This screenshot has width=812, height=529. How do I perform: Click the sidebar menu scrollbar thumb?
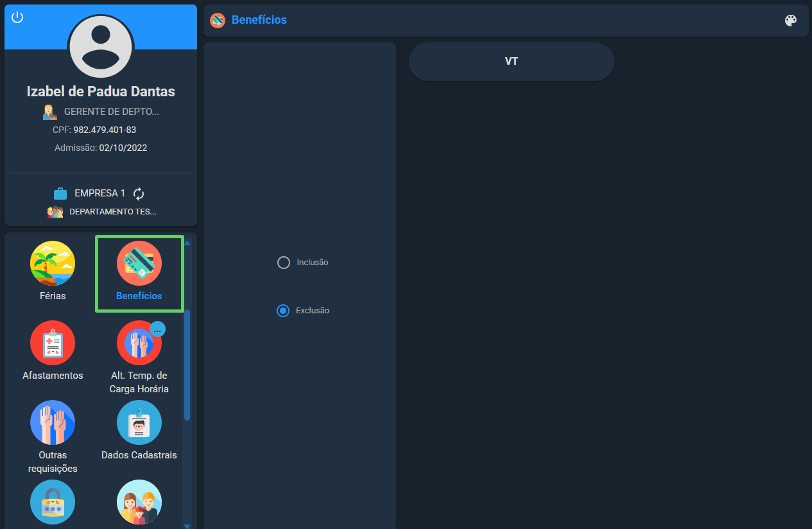[187, 365]
